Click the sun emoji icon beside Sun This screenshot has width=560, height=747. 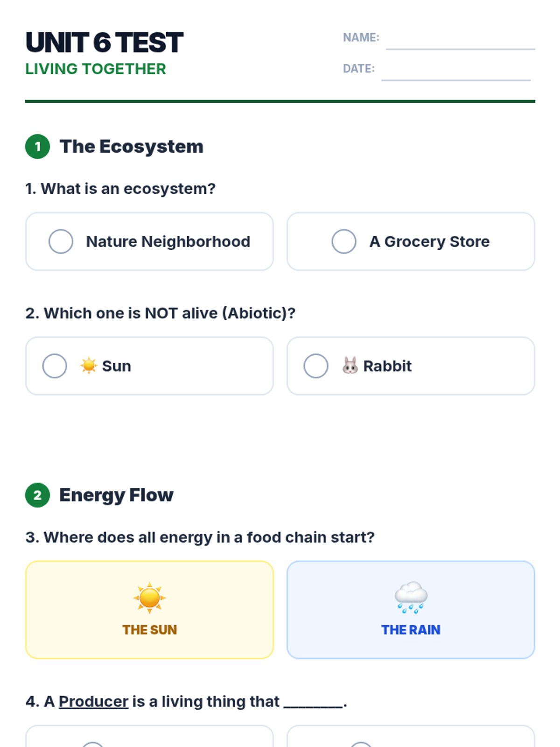[x=88, y=366]
